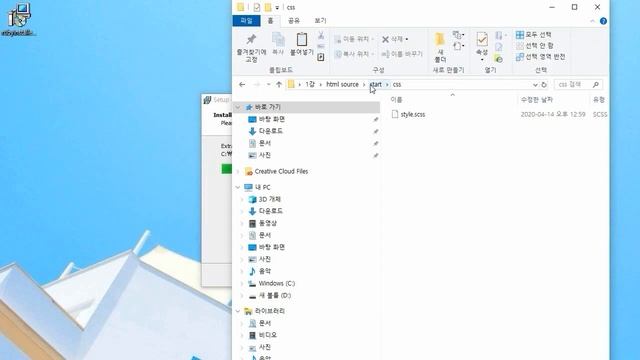
Task: Click 복사 위치 copy-to button
Action: pos(354,54)
